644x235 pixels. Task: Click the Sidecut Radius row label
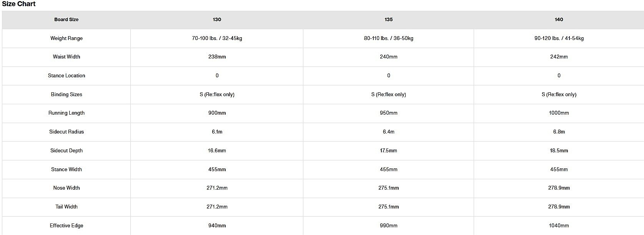tap(66, 132)
